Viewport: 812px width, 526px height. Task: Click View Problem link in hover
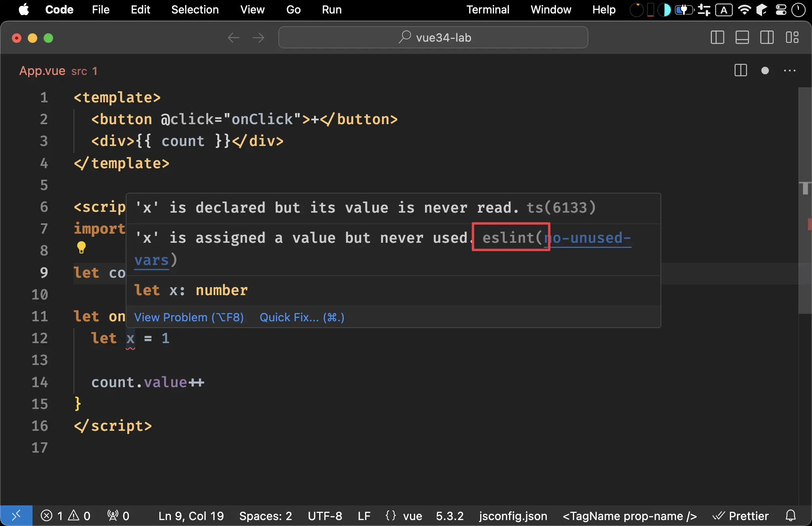189,317
